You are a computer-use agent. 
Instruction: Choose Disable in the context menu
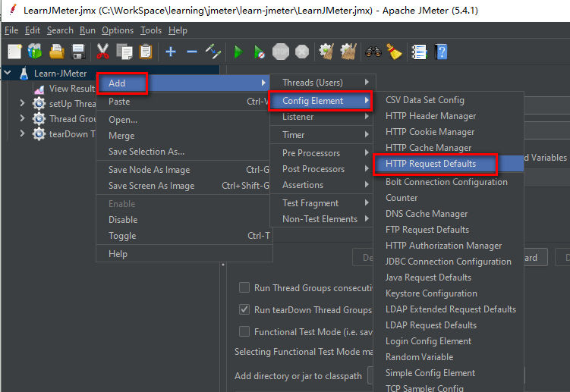point(184,220)
